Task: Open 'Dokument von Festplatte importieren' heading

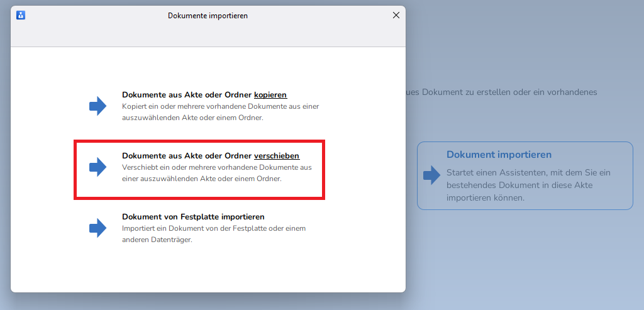Action: pos(193,216)
